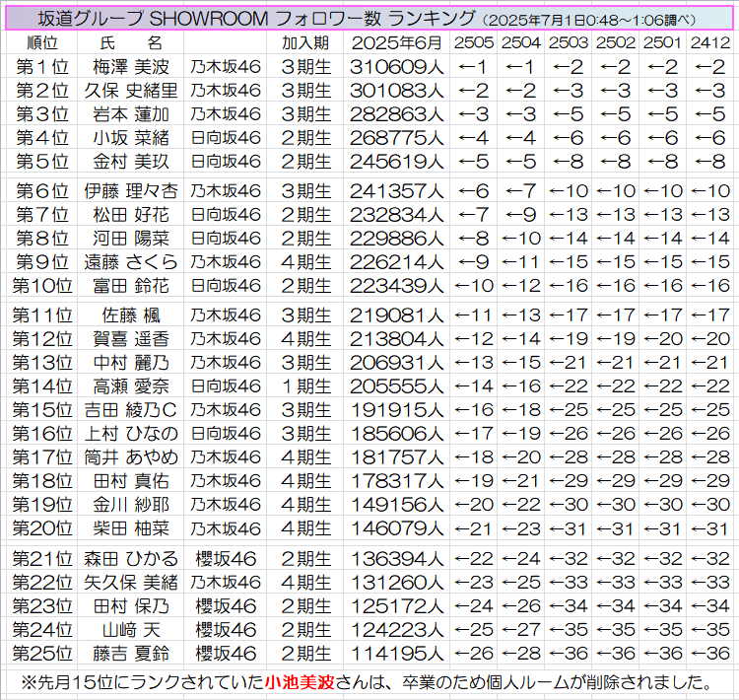Screen dimensions: 739x700
Task: Click the follower count 219081人
Action: (396, 315)
